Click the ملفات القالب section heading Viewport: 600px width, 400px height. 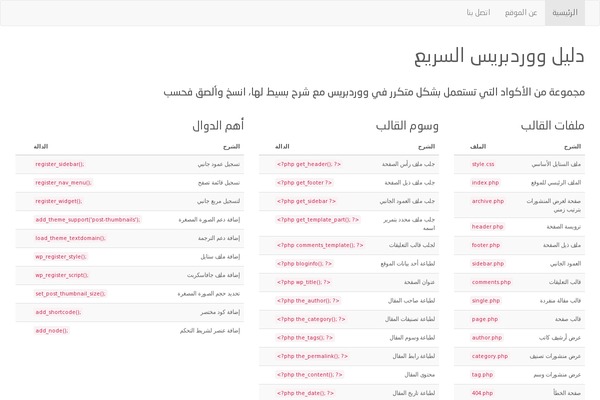(552, 126)
